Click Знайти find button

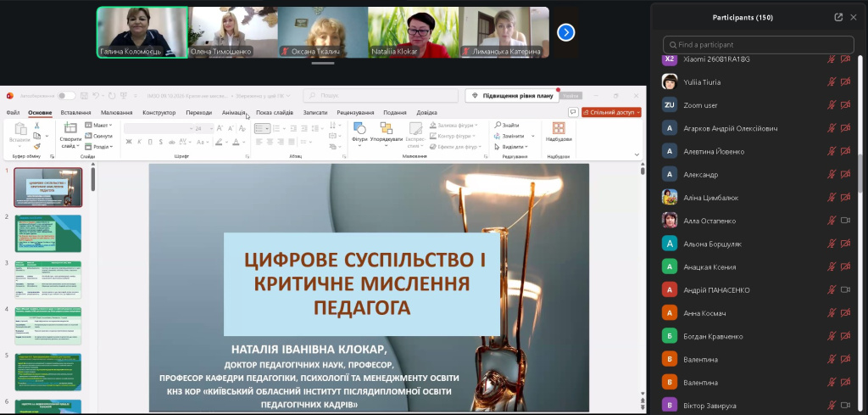pos(507,126)
